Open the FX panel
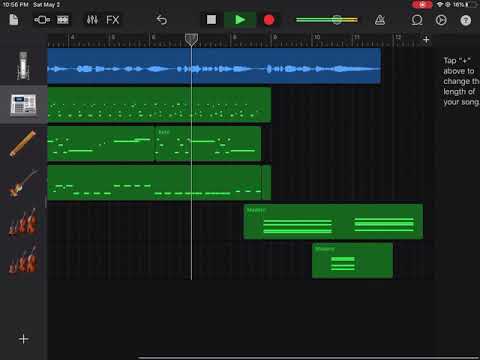 point(113,20)
